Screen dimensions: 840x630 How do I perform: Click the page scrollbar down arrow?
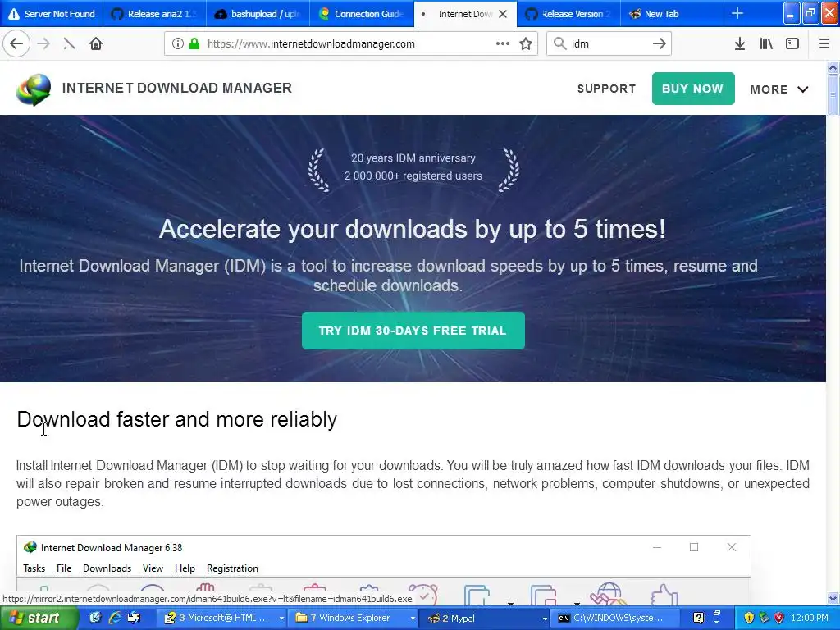(x=833, y=598)
